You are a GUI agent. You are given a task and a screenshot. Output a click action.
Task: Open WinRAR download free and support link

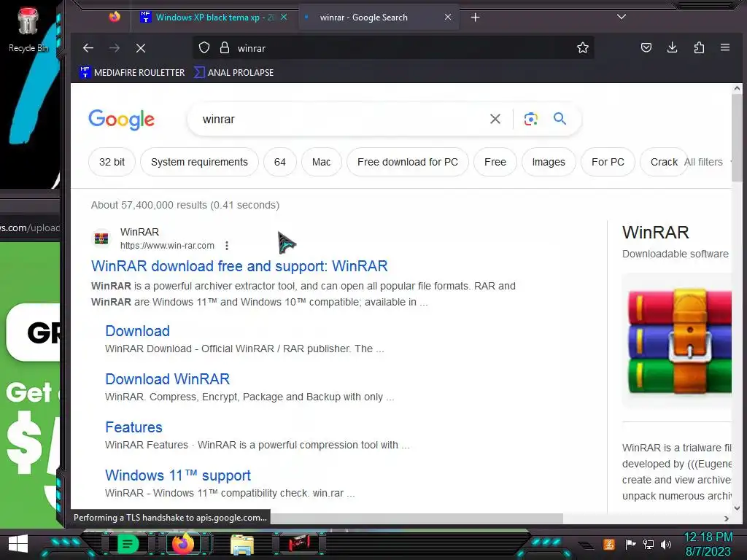(239, 265)
